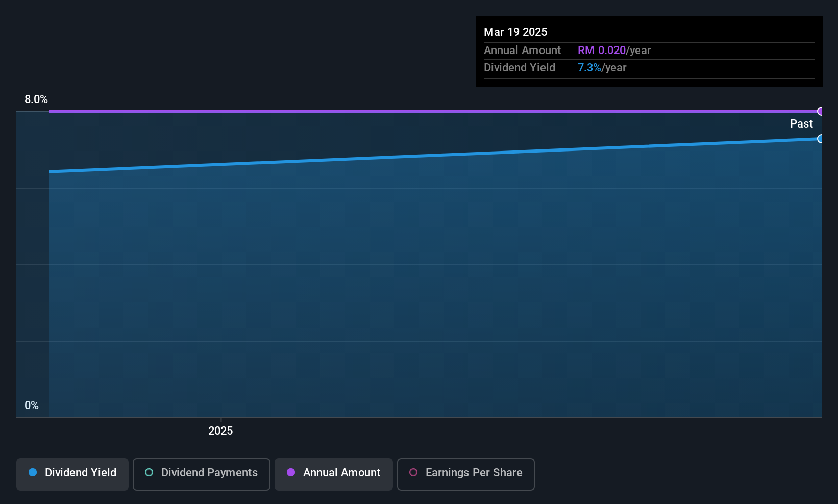Click the pink Earnings Per Share circle
838x504 pixels.
(413, 472)
